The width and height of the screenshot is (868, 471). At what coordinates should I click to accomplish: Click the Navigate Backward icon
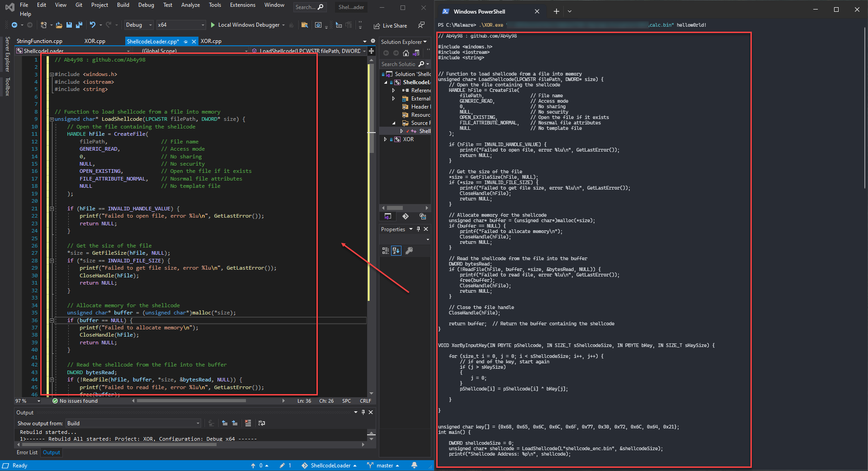click(14, 25)
